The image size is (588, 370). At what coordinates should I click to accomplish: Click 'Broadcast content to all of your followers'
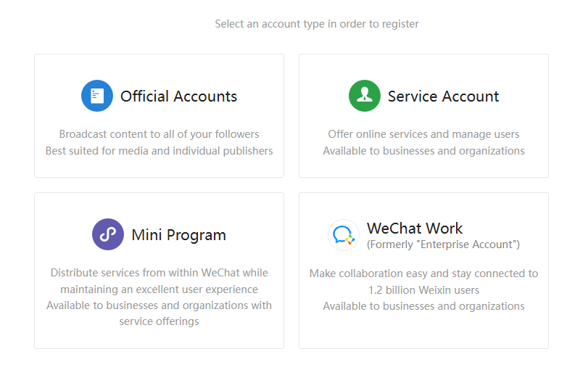(x=159, y=134)
